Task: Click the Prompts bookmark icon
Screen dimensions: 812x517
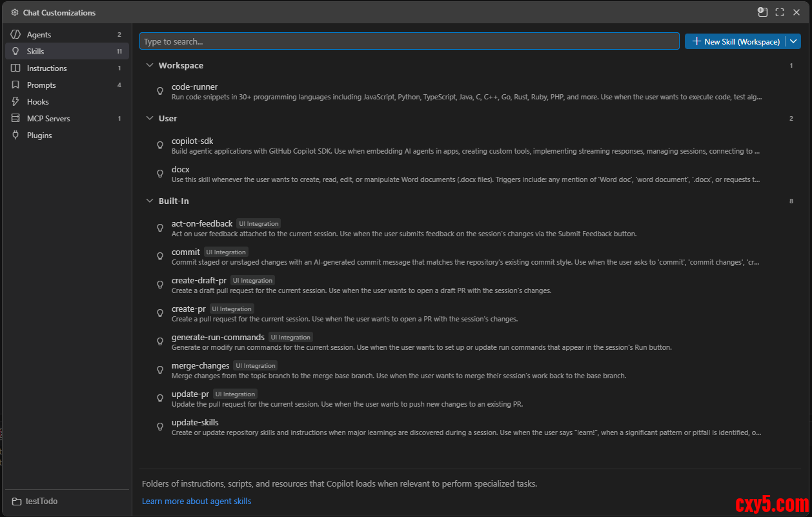Action: coord(15,85)
